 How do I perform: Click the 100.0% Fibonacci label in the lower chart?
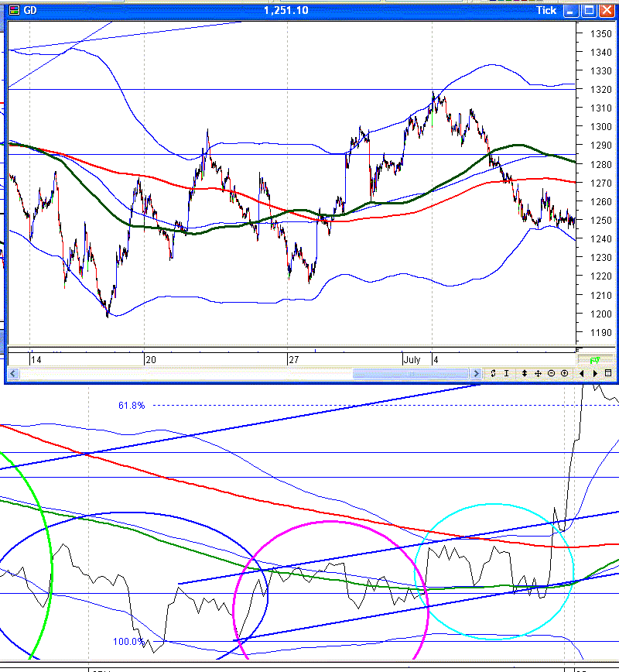click(x=128, y=642)
